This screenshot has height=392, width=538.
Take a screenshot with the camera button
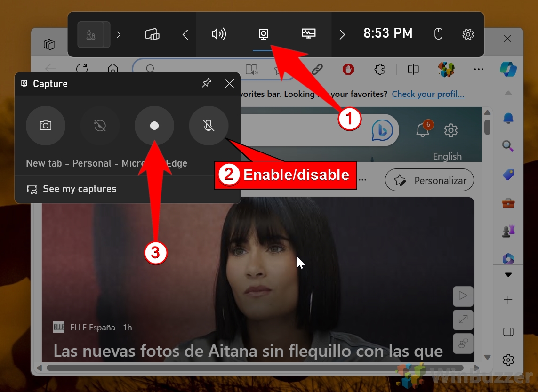[46, 126]
